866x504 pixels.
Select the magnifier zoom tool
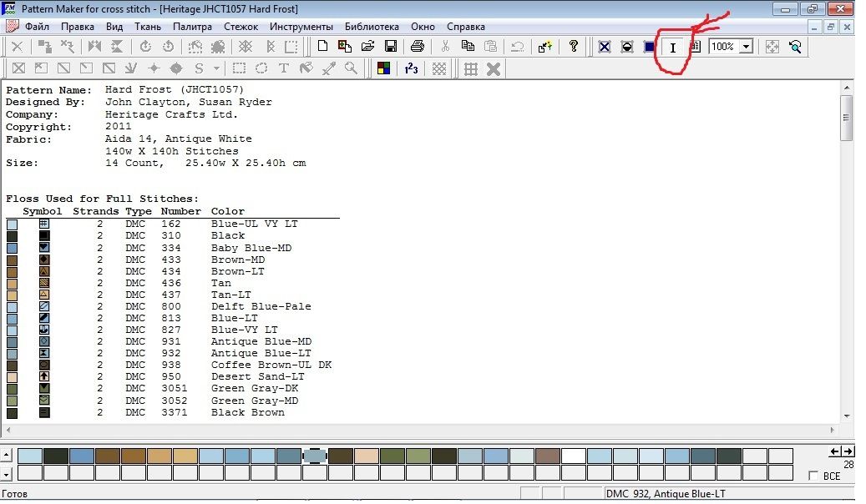pos(352,68)
